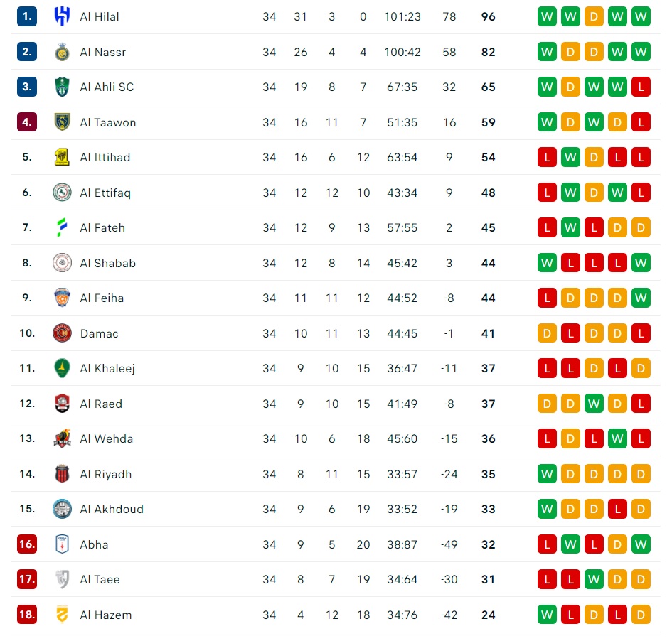Click the Al Ittihad yellow crest
This screenshot has height=641, width=672.
pyautogui.click(x=62, y=157)
